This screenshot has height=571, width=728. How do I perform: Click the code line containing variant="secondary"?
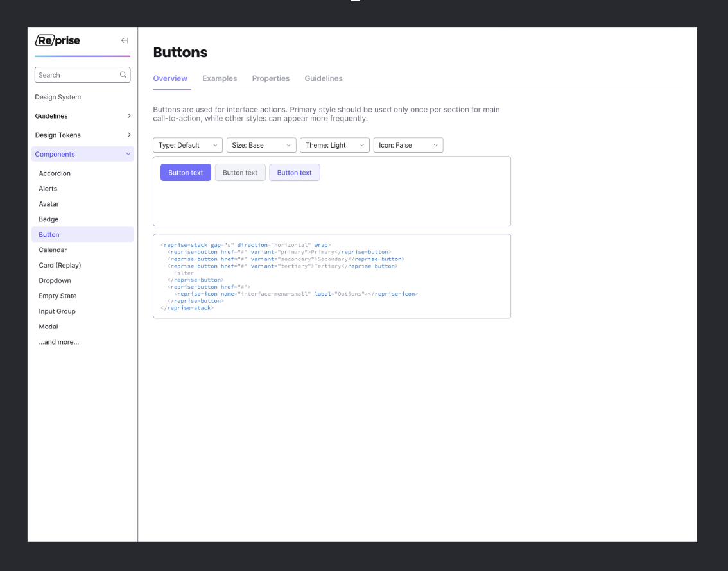point(286,259)
